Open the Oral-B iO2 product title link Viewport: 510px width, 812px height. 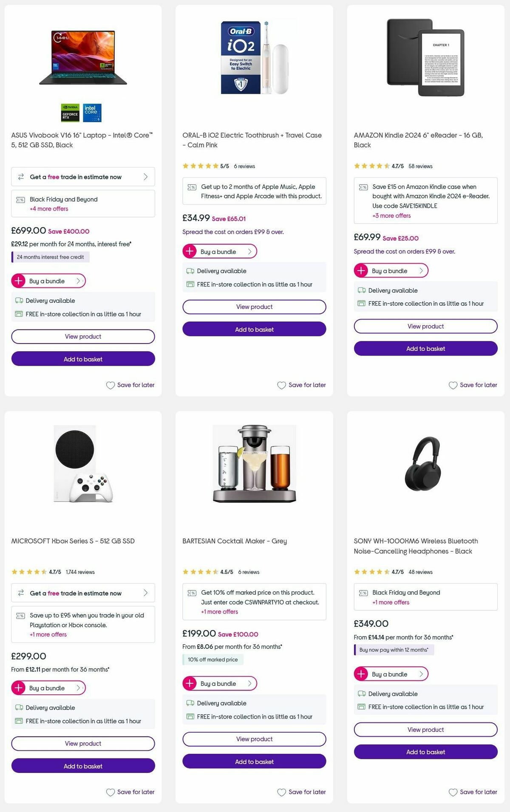click(254, 140)
